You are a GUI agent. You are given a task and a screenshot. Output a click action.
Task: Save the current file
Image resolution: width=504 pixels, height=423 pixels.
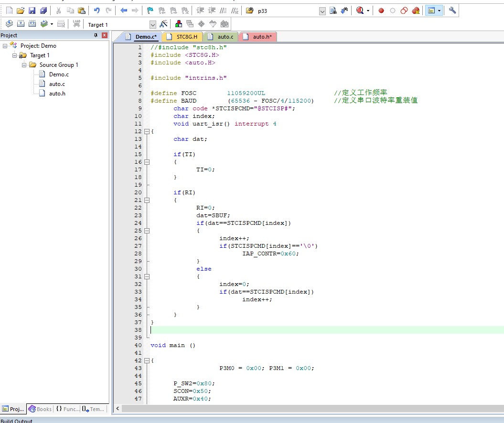(x=32, y=11)
